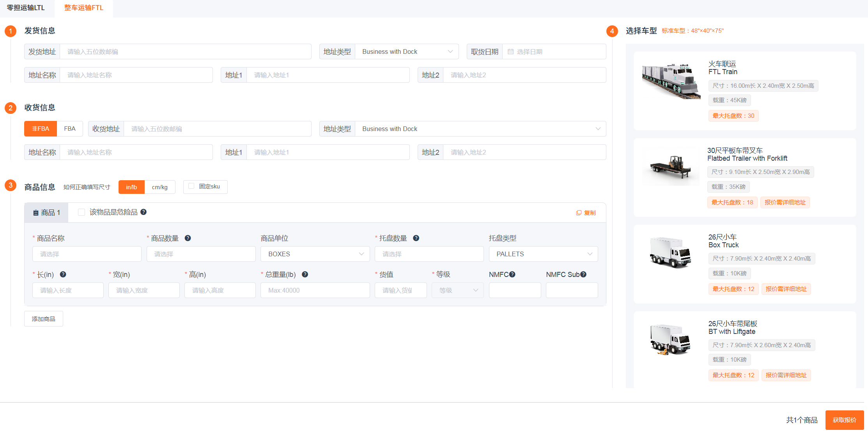Click the help icon next to 总重量(lb)
The image size is (868, 433).
(305, 274)
